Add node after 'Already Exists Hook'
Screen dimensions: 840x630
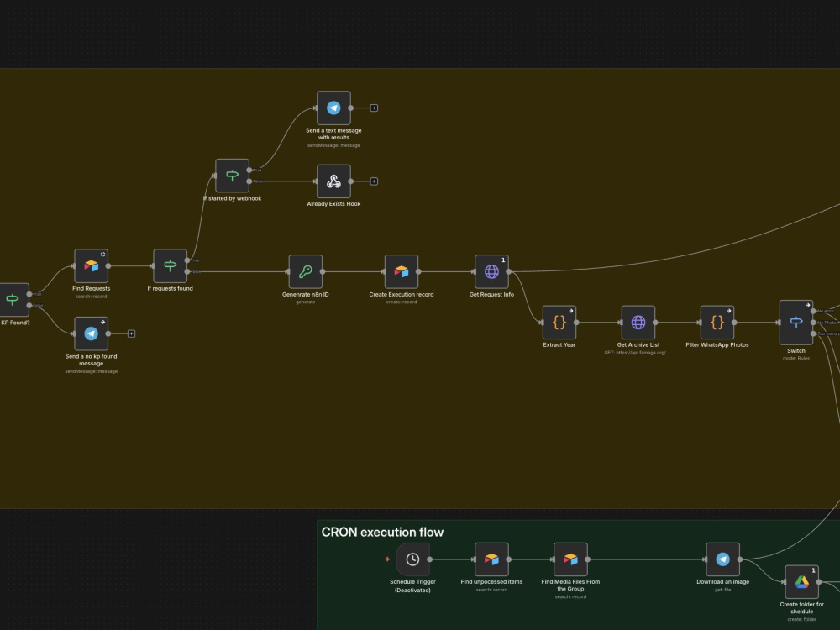click(x=374, y=181)
